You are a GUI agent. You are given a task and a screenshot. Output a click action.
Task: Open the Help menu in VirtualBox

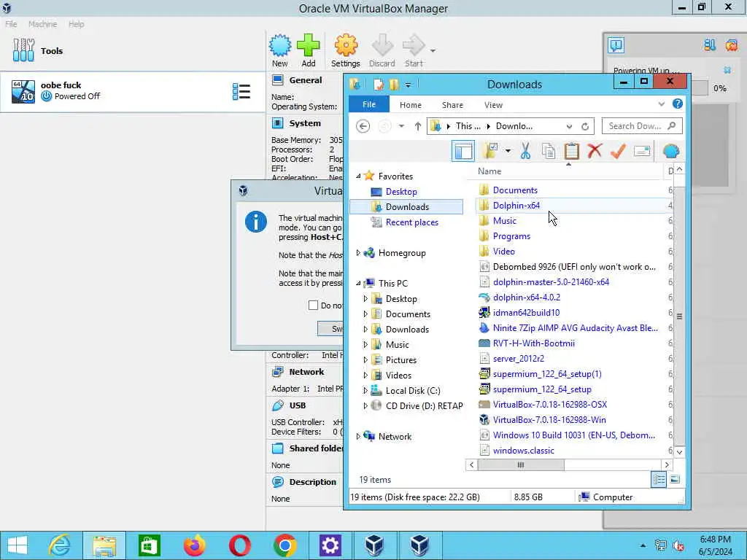(x=76, y=24)
